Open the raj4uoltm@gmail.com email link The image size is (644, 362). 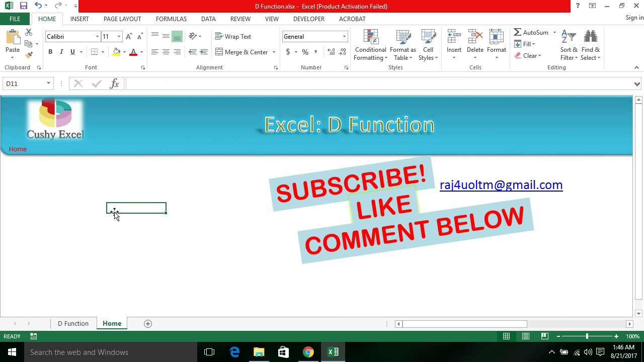click(501, 185)
